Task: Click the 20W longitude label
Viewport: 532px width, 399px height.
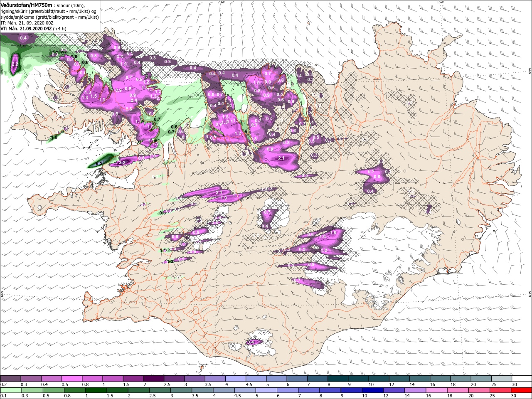Action: pyautogui.click(x=221, y=2)
